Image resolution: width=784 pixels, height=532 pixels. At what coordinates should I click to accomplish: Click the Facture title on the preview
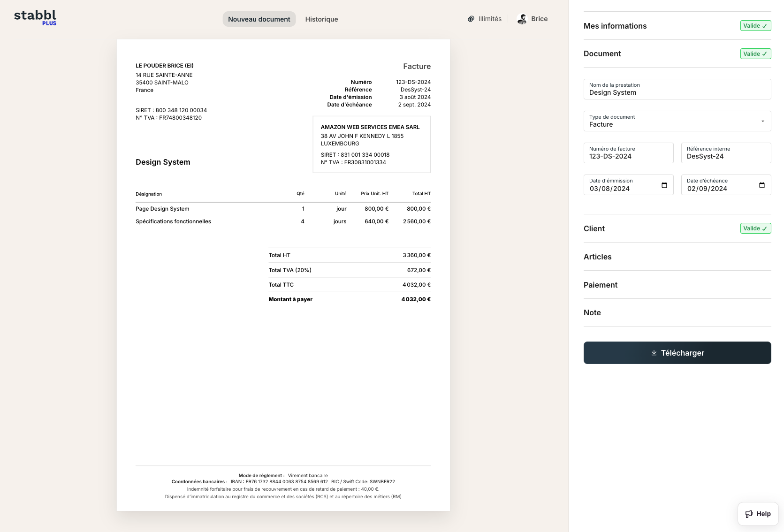pos(417,67)
